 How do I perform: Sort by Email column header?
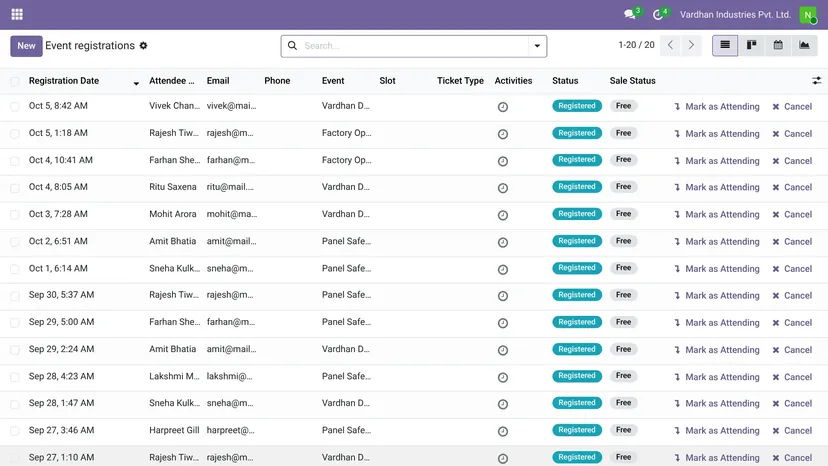[218, 81]
